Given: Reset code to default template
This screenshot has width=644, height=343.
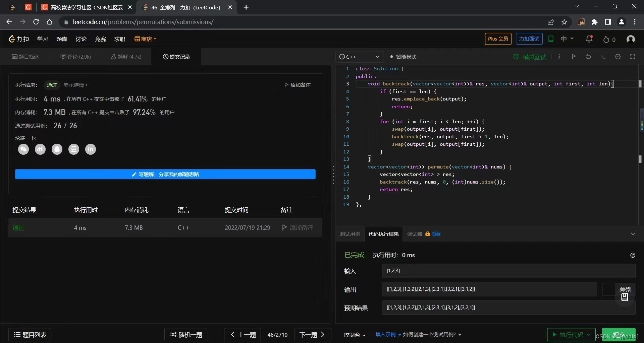Looking at the screenshot, I should (x=588, y=57).
